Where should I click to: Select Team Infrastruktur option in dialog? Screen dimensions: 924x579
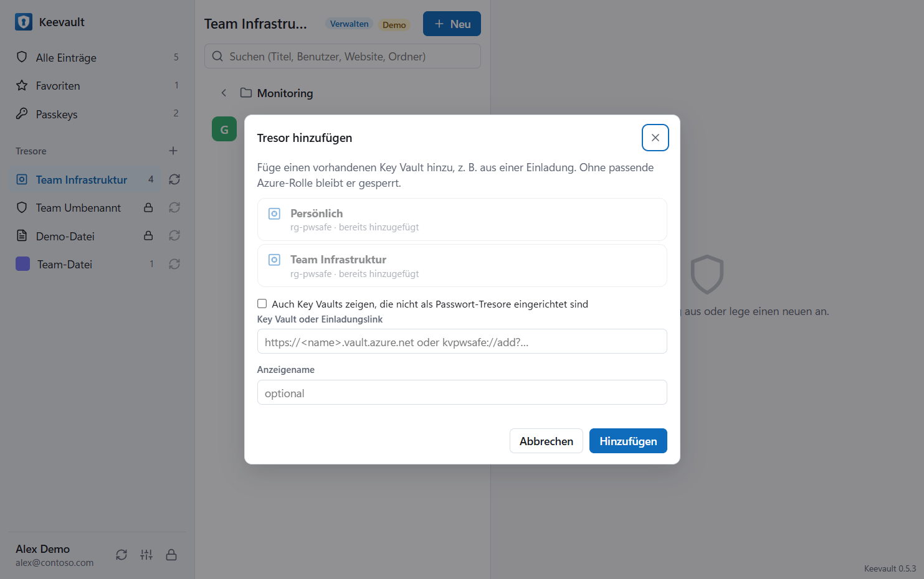462,266
